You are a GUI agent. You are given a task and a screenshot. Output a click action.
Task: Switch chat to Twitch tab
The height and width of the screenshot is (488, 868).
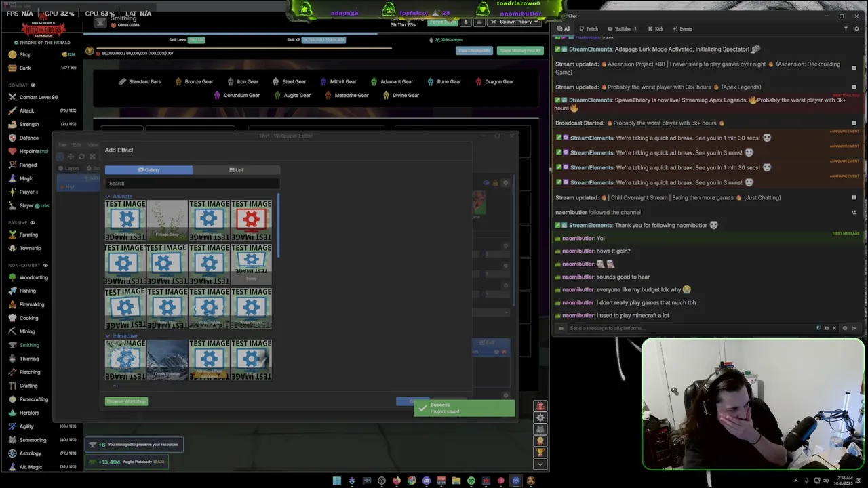[x=589, y=29]
